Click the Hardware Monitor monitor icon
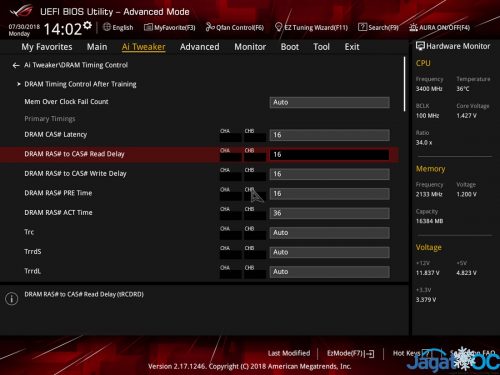The width and height of the screenshot is (500, 375). tap(420, 46)
